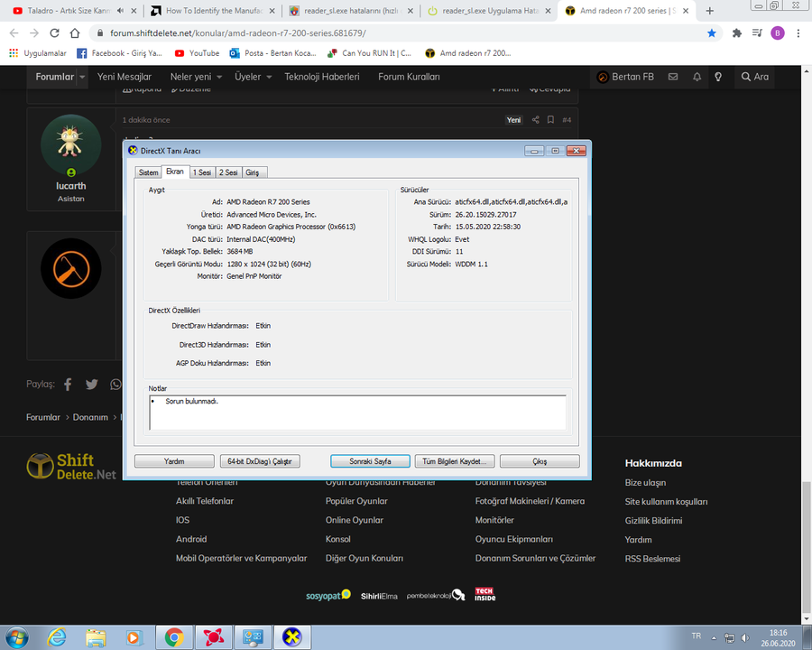Open the Chrome extensions puzzle icon
Viewport: 812px width, 650px height.
(737, 33)
